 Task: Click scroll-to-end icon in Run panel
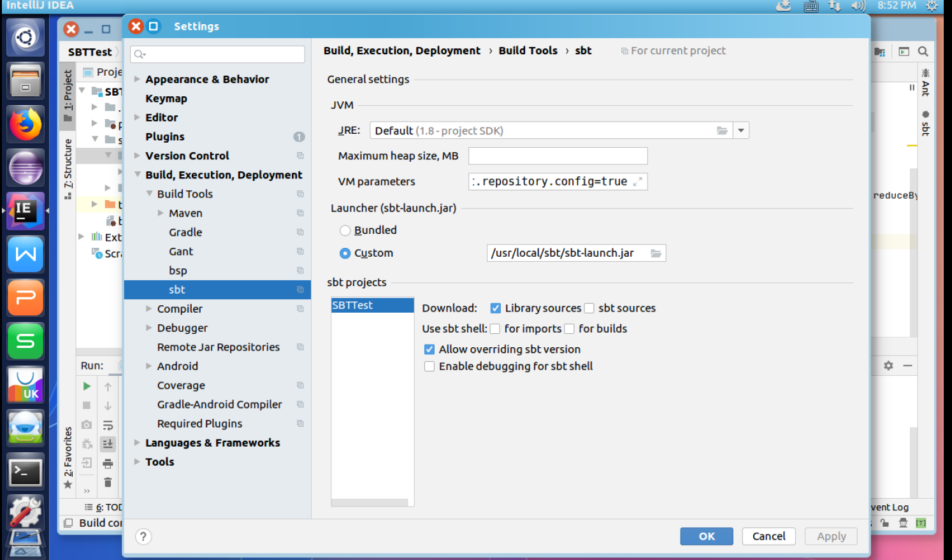coord(108,443)
